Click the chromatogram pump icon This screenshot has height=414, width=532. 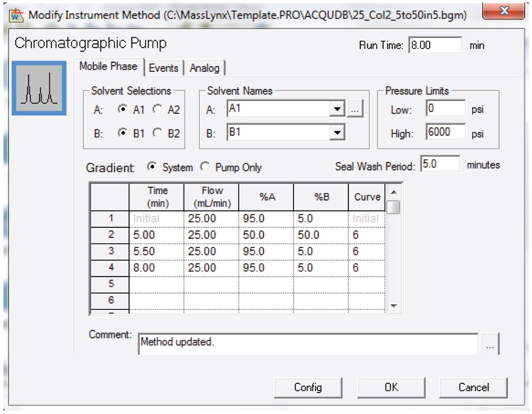[x=39, y=88]
